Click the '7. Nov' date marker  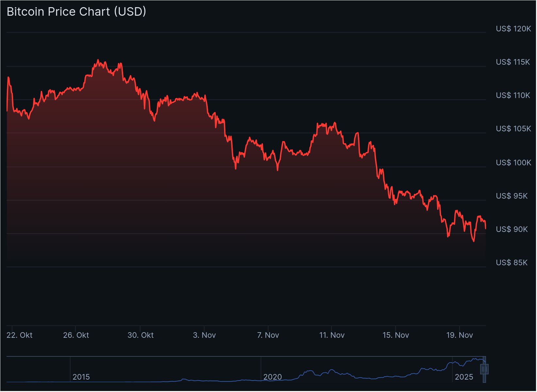tap(268, 335)
